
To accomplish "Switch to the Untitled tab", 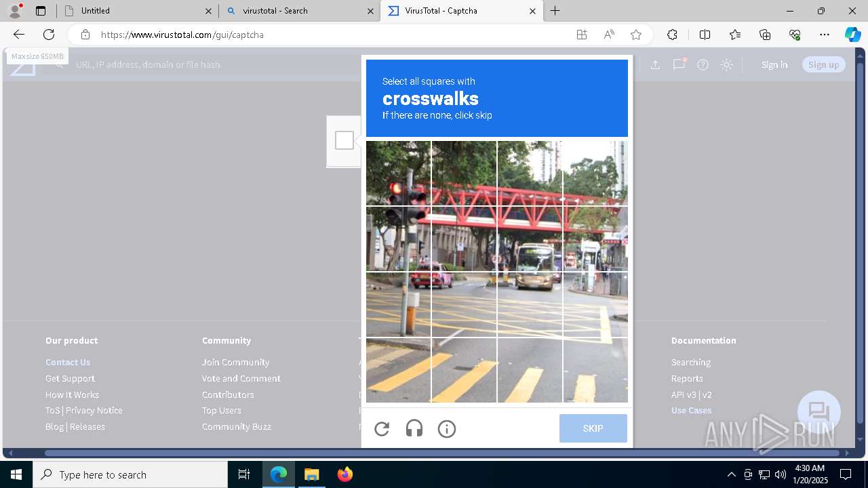I will click(x=138, y=11).
